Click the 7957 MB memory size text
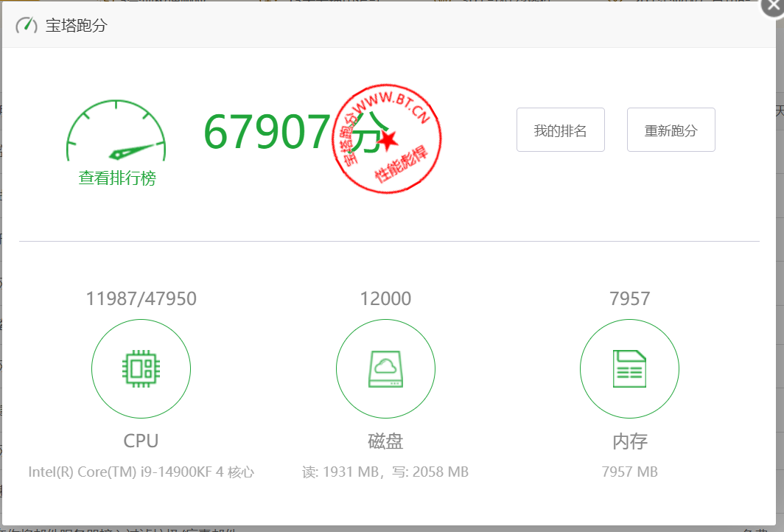The image size is (784, 532). (629, 472)
